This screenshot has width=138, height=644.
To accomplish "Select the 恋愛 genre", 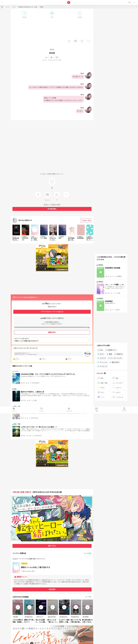I will [118, 378].
